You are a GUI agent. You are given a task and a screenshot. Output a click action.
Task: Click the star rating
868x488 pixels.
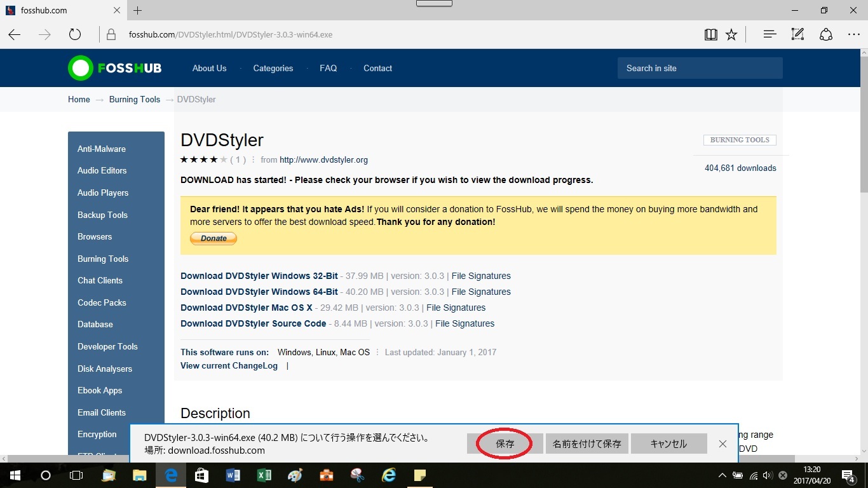pyautogui.click(x=203, y=159)
